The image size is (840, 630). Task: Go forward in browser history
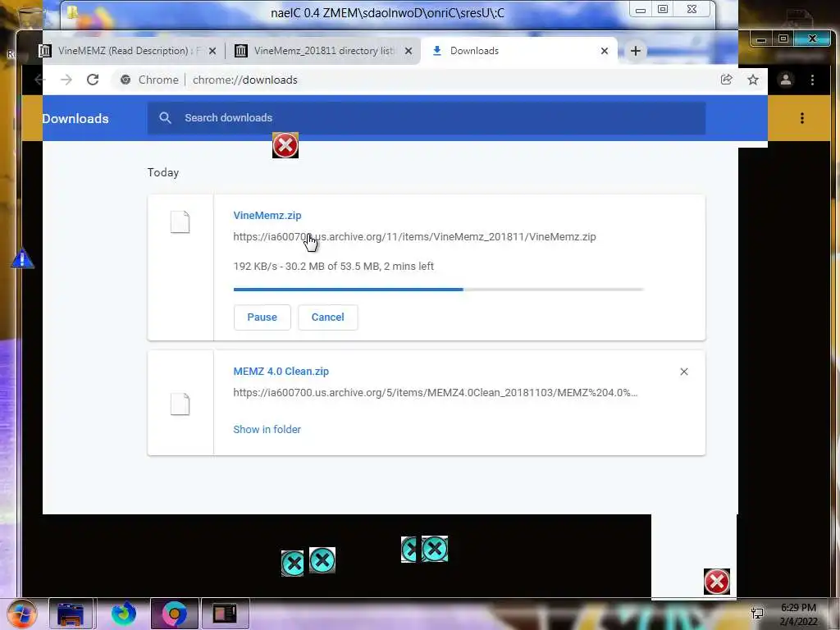(66, 80)
